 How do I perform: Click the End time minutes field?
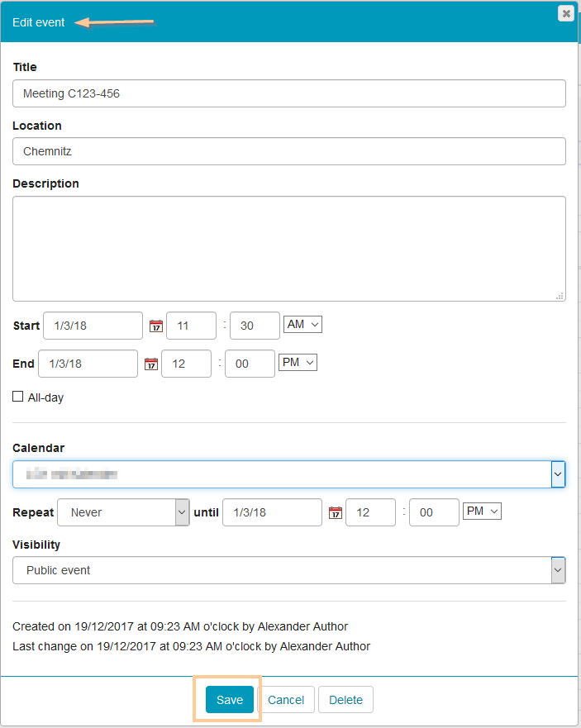tap(250, 364)
